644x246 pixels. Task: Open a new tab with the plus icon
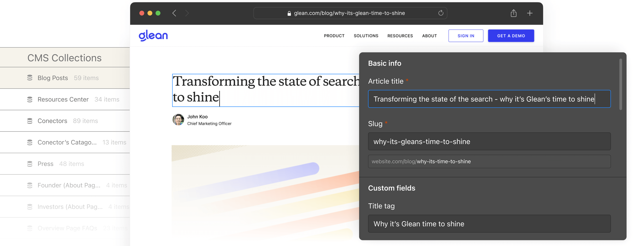[x=530, y=13]
